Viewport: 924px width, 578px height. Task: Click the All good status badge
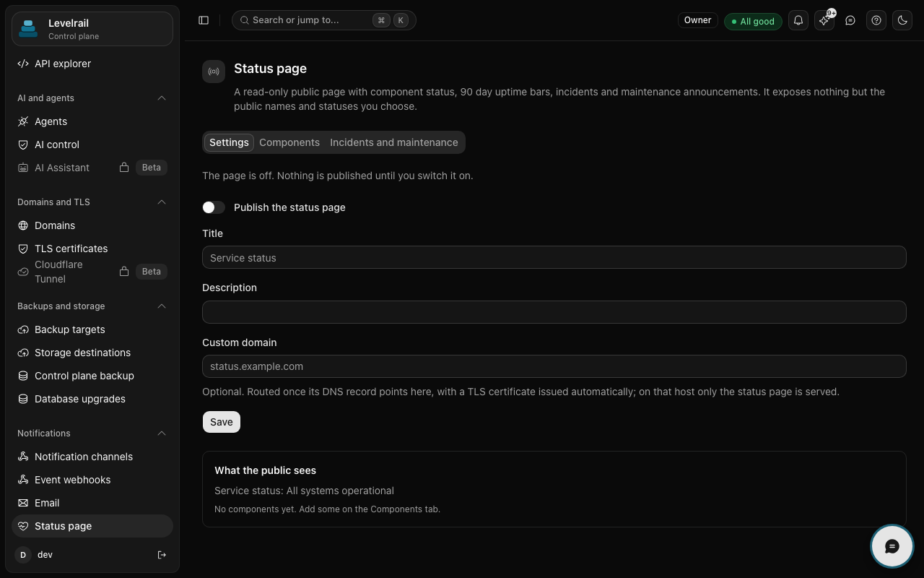(753, 21)
